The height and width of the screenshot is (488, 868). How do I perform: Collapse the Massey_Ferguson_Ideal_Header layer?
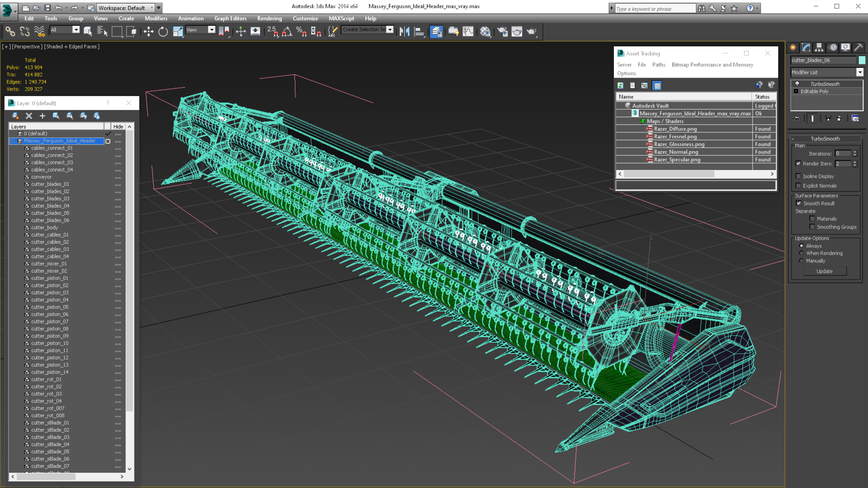(12, 141)
